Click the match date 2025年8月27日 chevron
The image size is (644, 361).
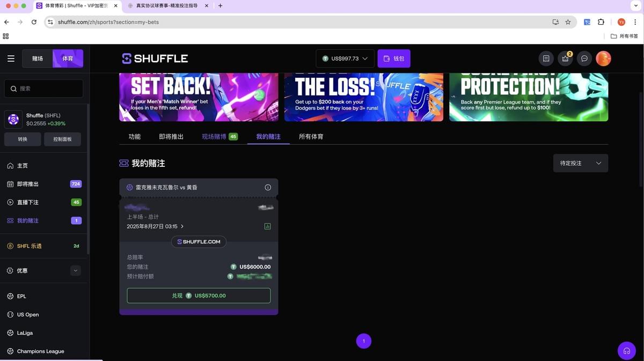tap(182, 226)
